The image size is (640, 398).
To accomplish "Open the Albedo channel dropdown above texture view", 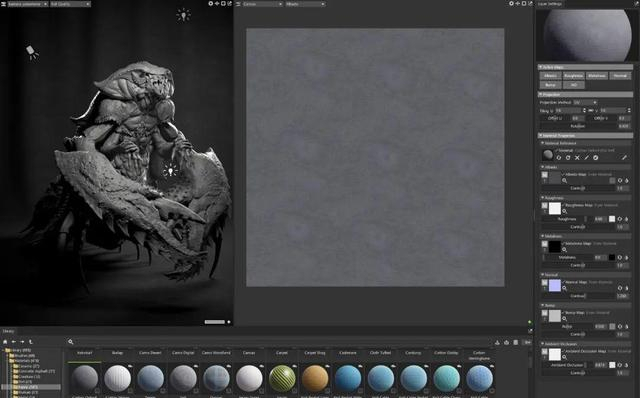I will pos(305,4).
